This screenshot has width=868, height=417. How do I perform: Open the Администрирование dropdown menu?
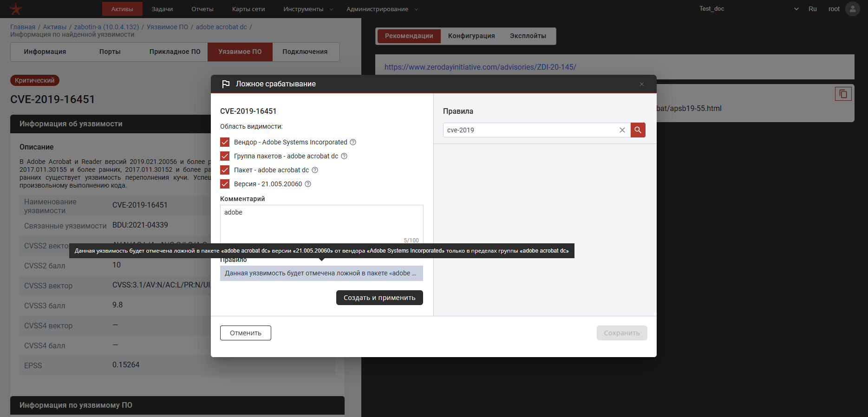click(382, 9)
